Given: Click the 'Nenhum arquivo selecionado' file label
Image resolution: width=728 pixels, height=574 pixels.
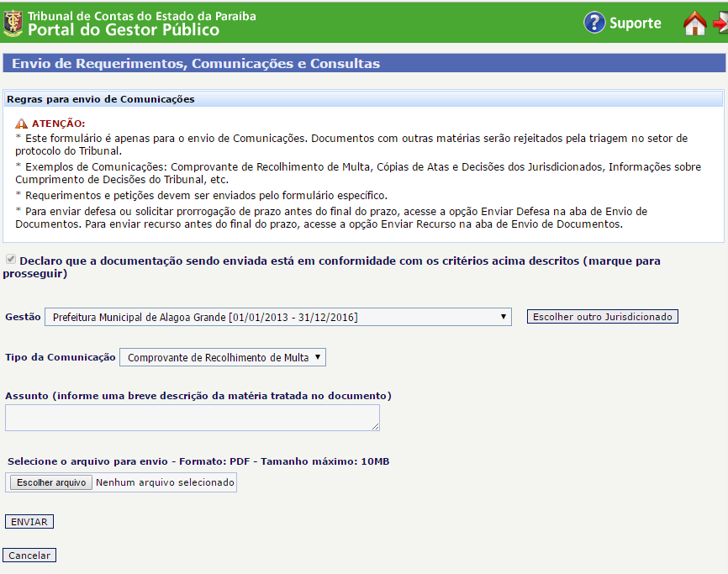Looking at the screenshot, I should pos(165,482).
